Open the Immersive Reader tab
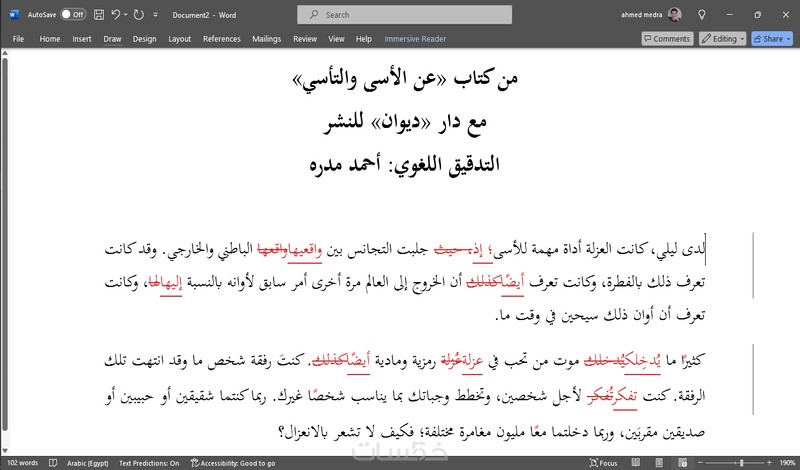 pos(415,39)
